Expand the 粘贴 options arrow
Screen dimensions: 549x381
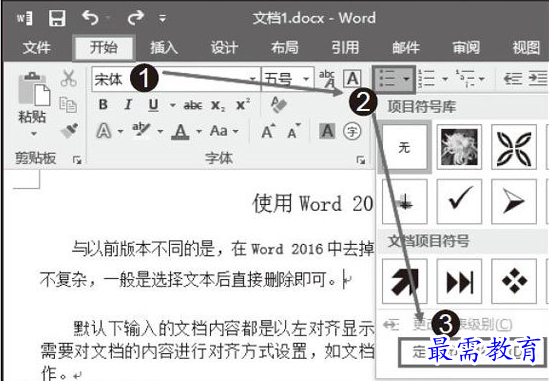click(34, 133)
